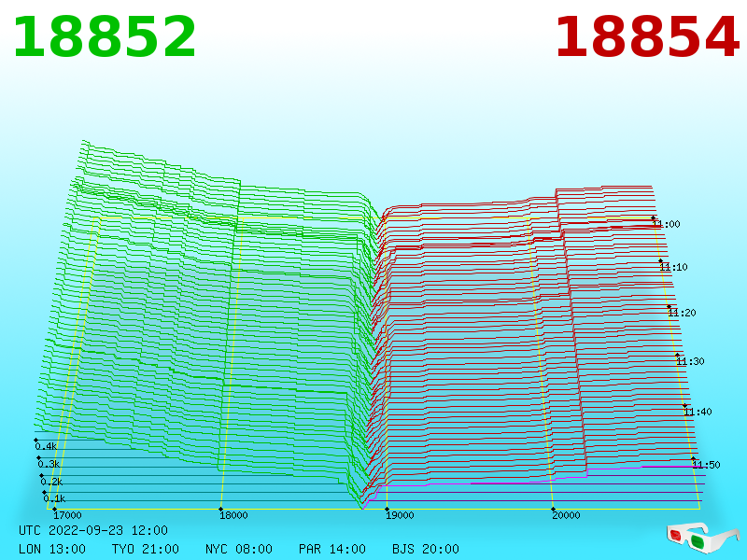Click the LON 13:00 time label

pos(52,549)
